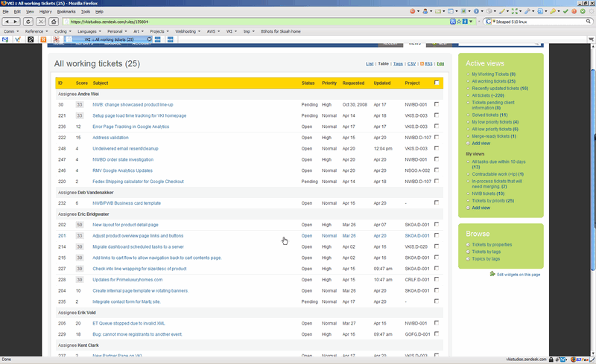Open the AWS bookmarks dropdown
The width and height of the screenshot is (596, 364).
coord(213,31)
